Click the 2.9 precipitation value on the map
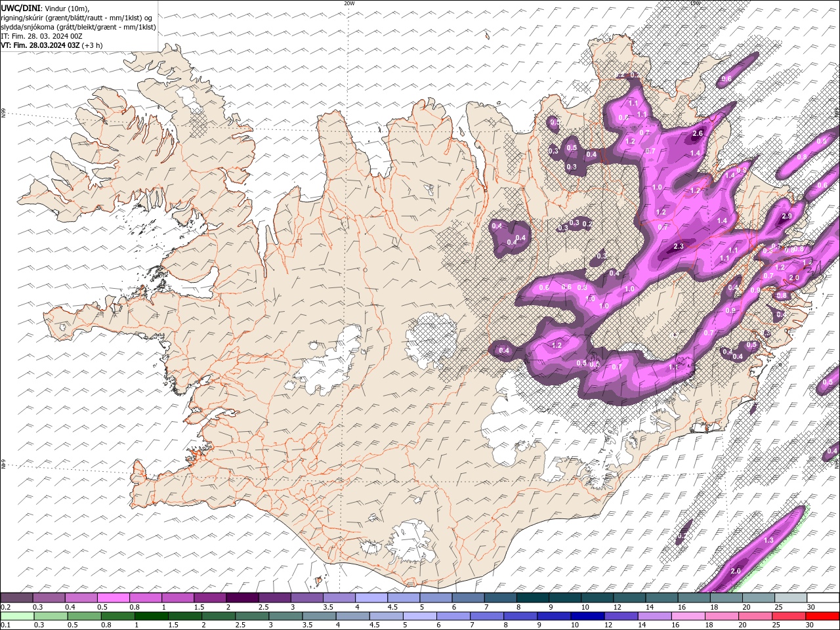Image resolution: width=840 pixels, height=630 pixels. [787, 216]
